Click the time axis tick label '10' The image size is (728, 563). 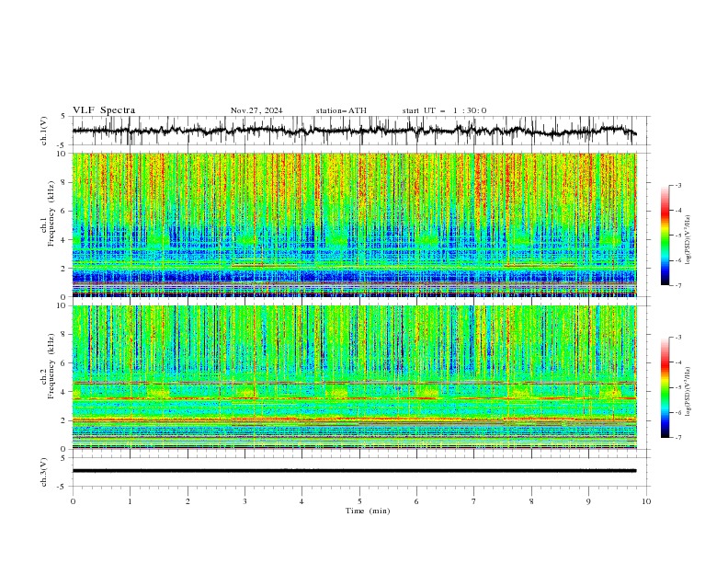[646, 501]
